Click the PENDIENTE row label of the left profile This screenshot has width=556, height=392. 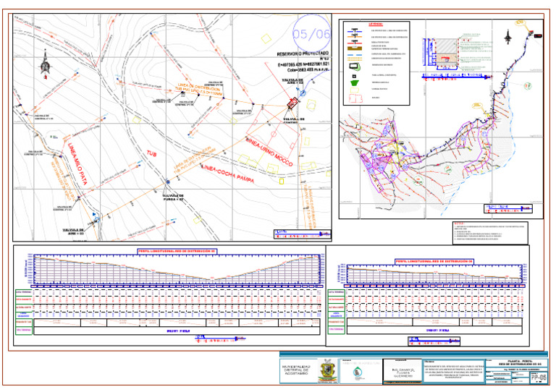[23, 323]
